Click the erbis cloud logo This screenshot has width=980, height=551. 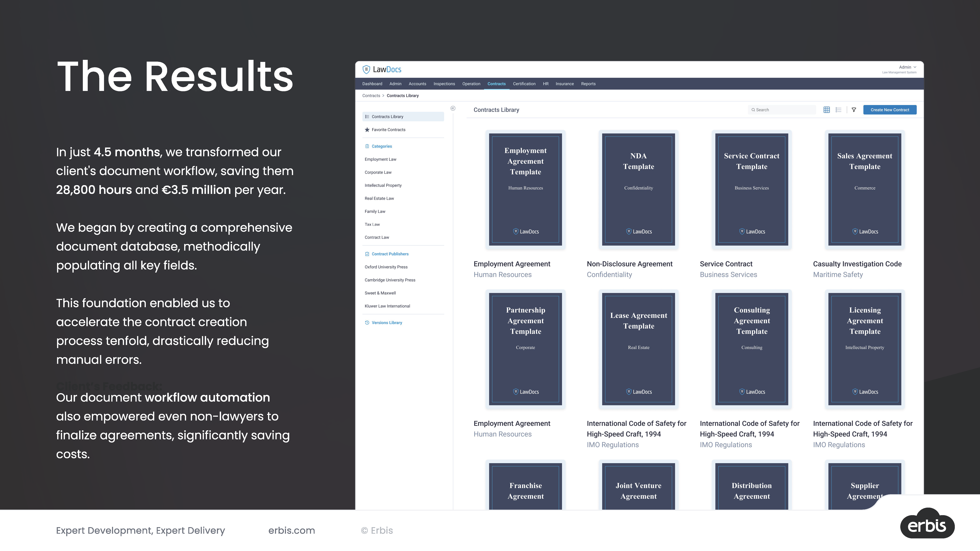coord(928,524)
